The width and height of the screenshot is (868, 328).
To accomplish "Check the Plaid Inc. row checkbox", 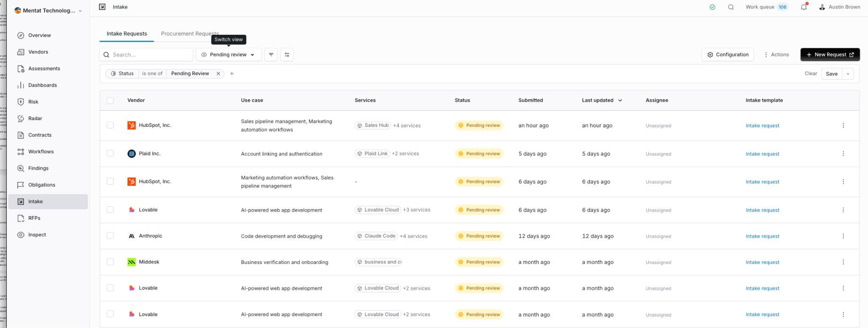I will [x=110, y=153].
